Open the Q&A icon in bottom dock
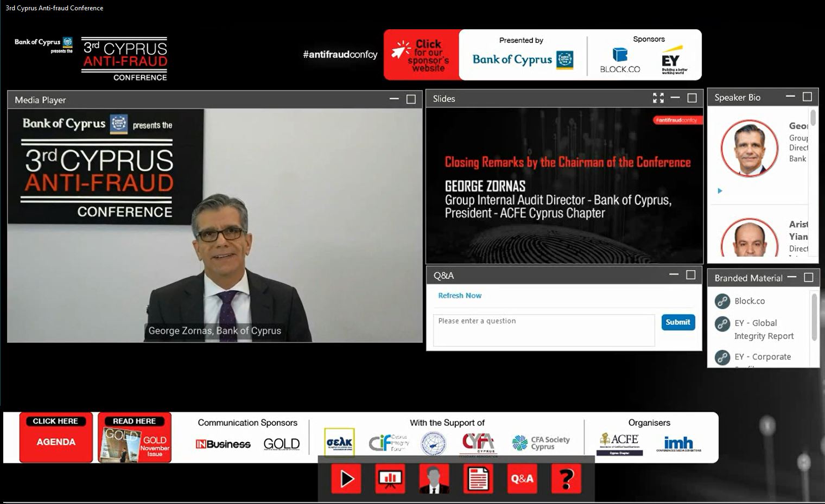Viewport: 825px width, 504px height. tap(522, 479)
